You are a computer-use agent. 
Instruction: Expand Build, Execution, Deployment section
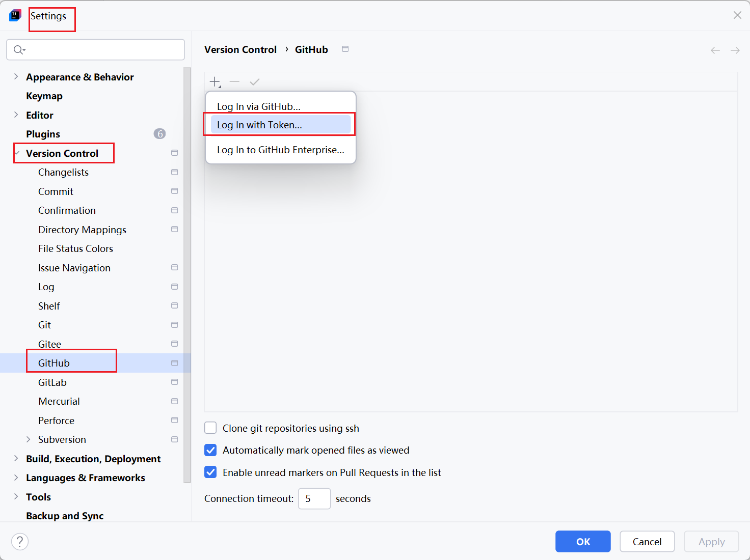coord(16,458)
